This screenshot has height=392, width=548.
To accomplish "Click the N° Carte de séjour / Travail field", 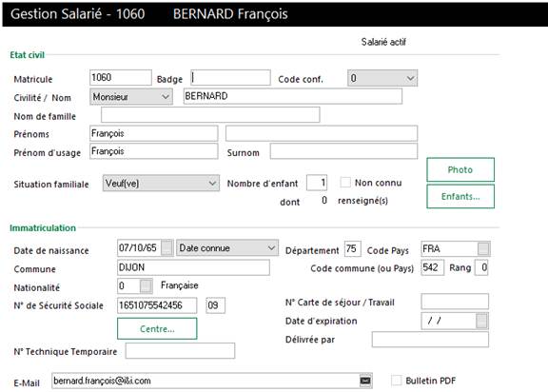I will pos(455,302).
